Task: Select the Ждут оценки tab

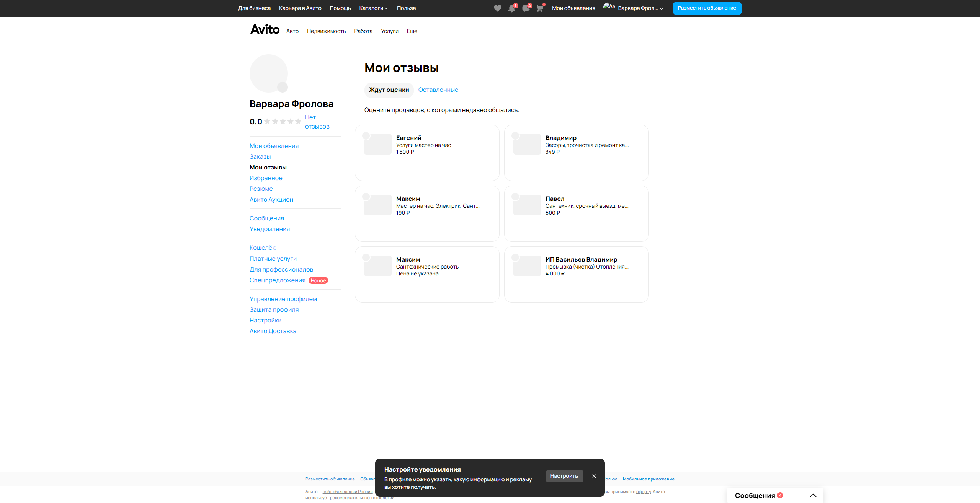Action: click(389, 90)
